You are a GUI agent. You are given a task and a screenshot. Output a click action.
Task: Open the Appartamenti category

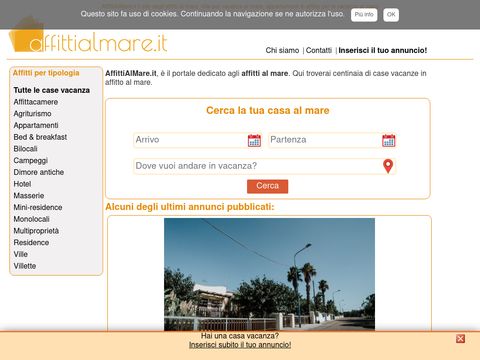[36, 125]
